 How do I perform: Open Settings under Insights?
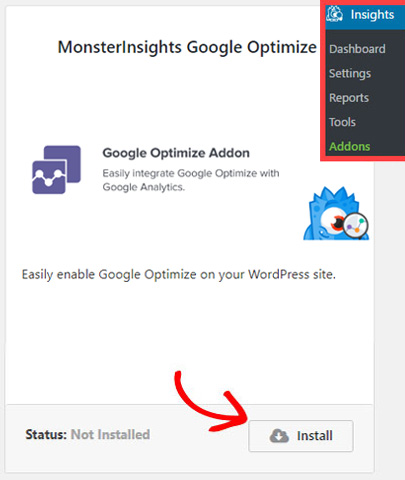[350, 73]
